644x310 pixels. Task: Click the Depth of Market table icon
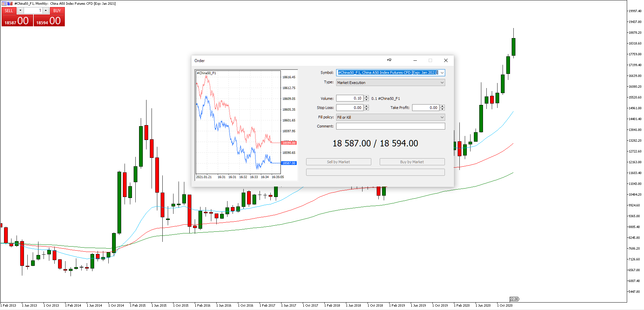point(4,3)
